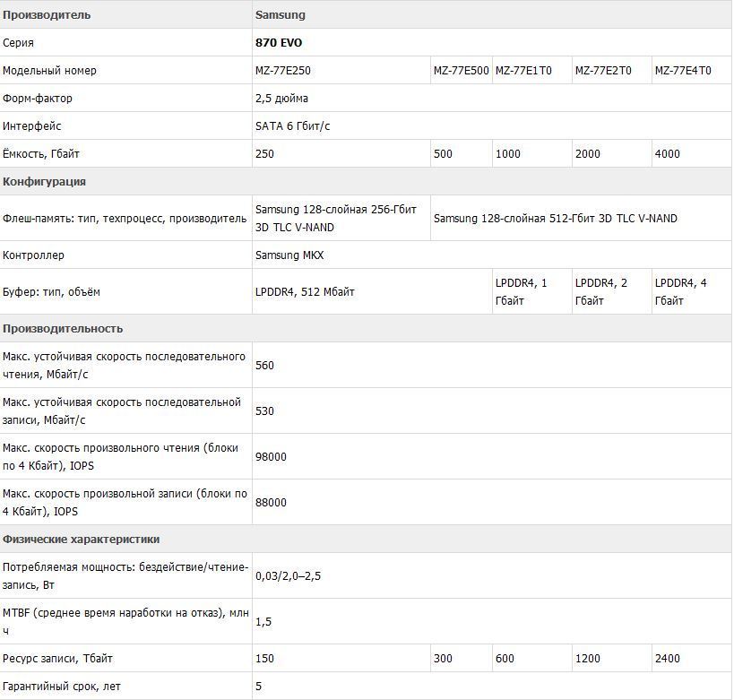Click the Физические характеристики section header
The image size is (734, 700).
(x=81, y=540)
